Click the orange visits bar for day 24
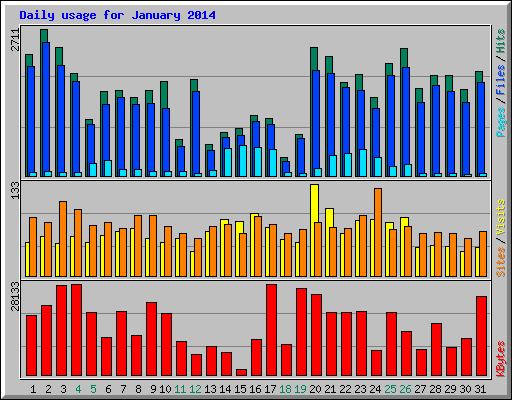The height and width of the screenshot is (400, 512). click(x=378, y=232)
